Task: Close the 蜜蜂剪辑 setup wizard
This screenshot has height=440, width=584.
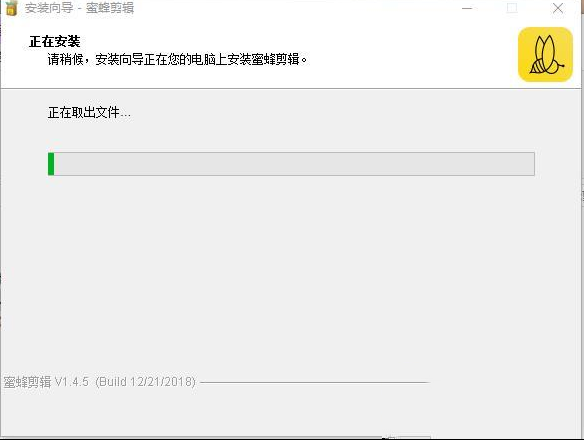Action: (x=558, y=8)
